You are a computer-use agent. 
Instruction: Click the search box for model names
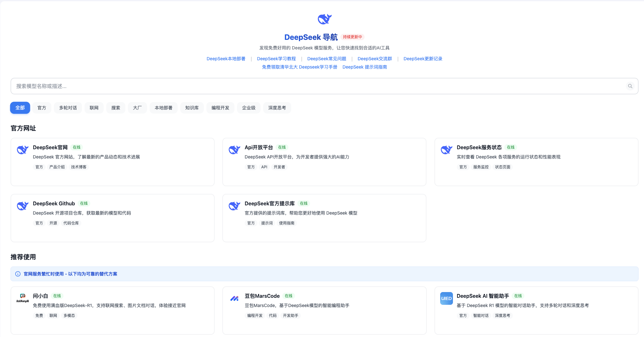coord(324,86)
